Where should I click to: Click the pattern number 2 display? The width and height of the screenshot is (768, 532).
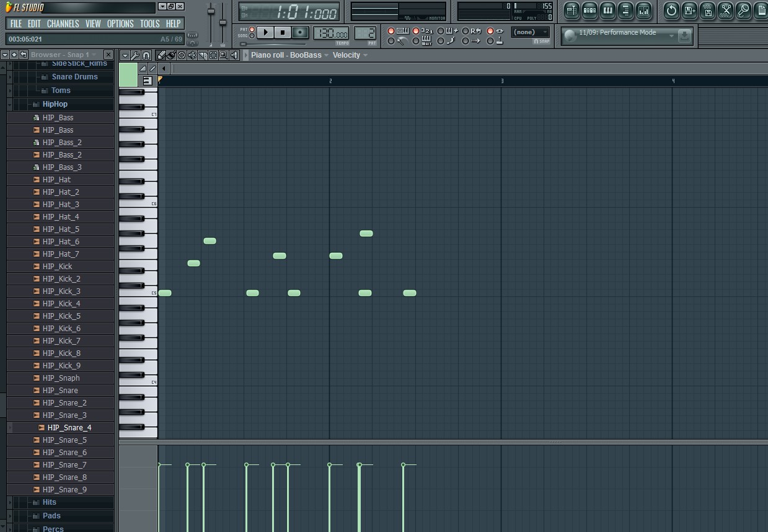point(366,33)
